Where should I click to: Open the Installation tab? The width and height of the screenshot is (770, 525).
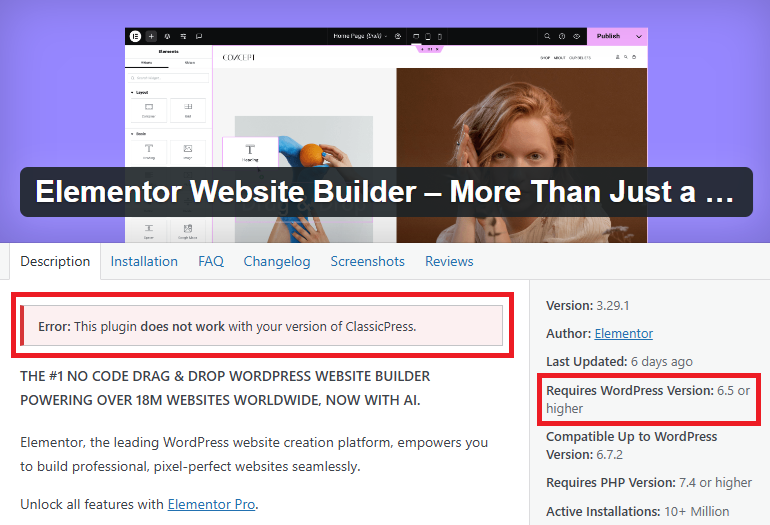pyautogui.click(x=144, y=261)
